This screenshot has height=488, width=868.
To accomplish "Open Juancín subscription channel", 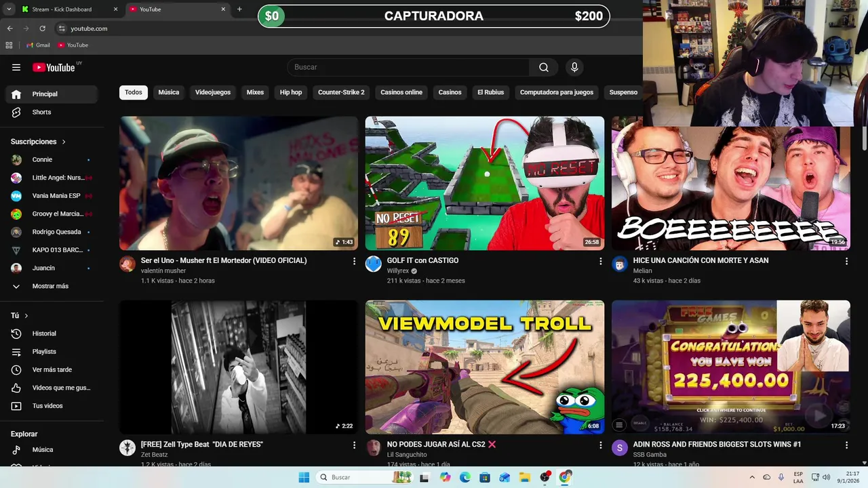I will click(52, 268).
